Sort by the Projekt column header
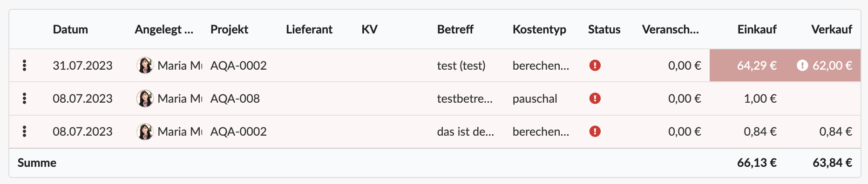The image size is (868, 184). (229, 29)
